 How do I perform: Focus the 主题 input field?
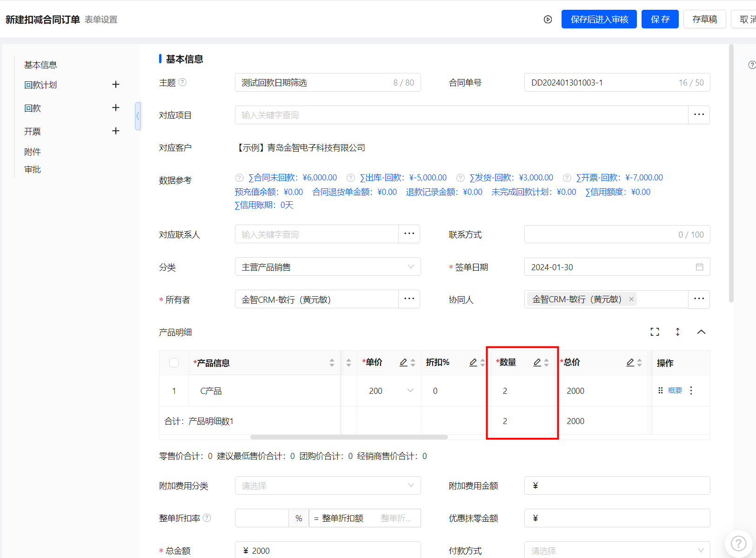(328, 82)
